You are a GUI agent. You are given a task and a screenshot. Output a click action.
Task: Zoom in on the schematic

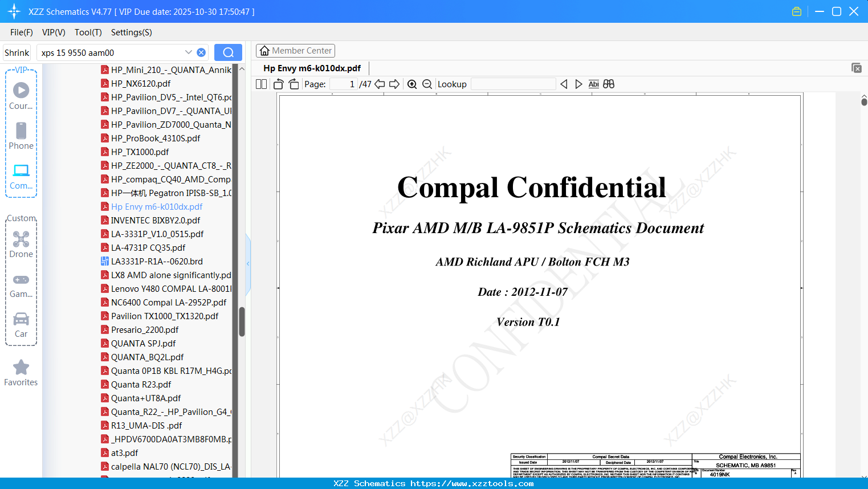(412, 84)
